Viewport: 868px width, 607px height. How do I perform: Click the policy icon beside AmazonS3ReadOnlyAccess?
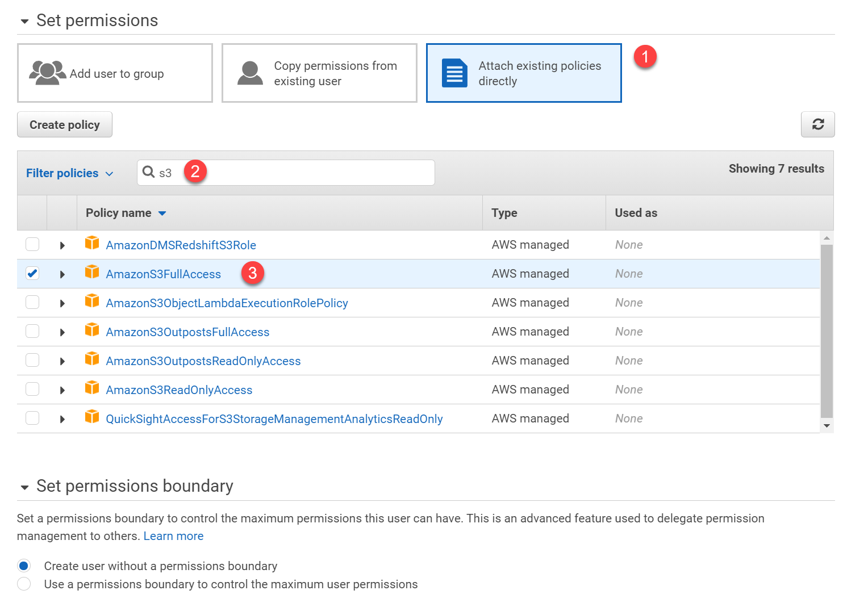click(x=92, y=388)
